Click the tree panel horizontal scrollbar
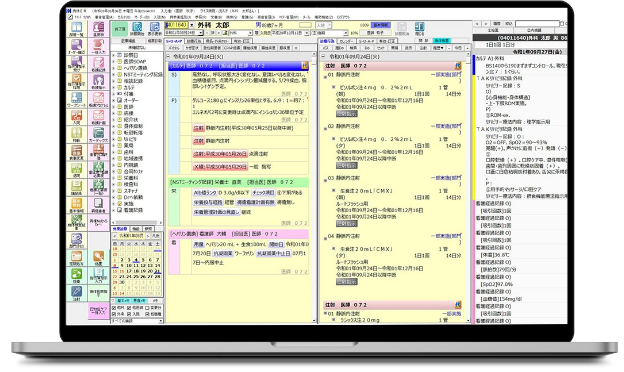The image size is (624, 372). [136, 223]
